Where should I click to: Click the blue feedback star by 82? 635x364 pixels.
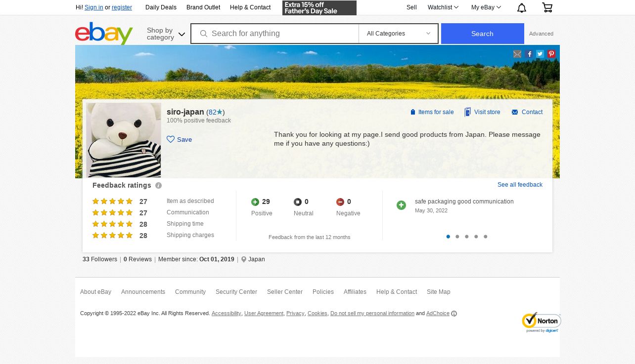coord(220,112)
